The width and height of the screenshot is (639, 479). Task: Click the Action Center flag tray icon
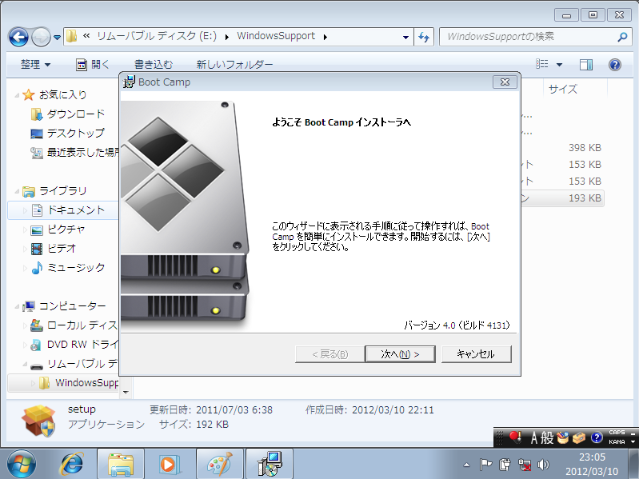click(x=486, y=464)
